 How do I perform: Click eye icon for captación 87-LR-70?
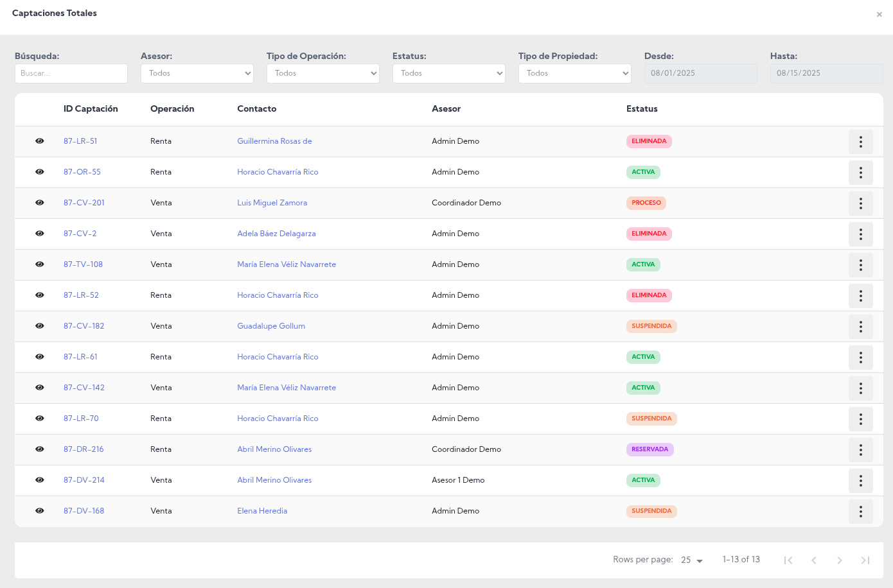[40, 419]
